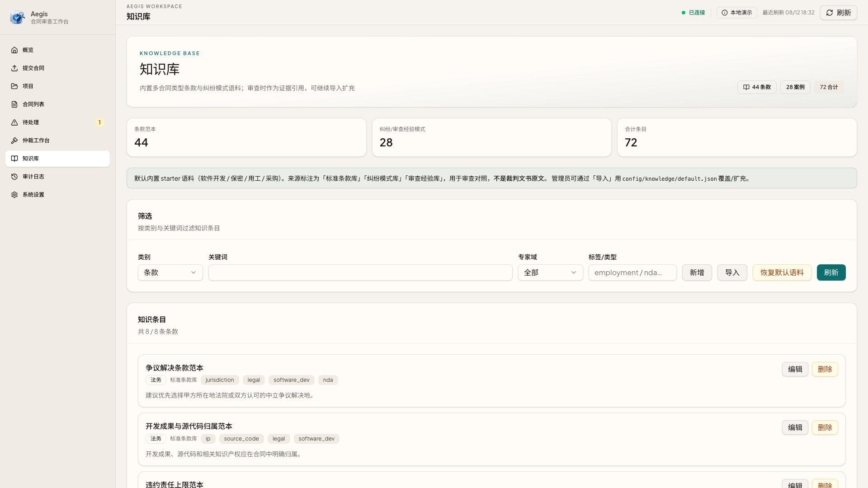Viewport: 868px width, 488px height.
Task: Delete the 开发成果与源代码归属范本 entry
Action: tap(825, 427)
